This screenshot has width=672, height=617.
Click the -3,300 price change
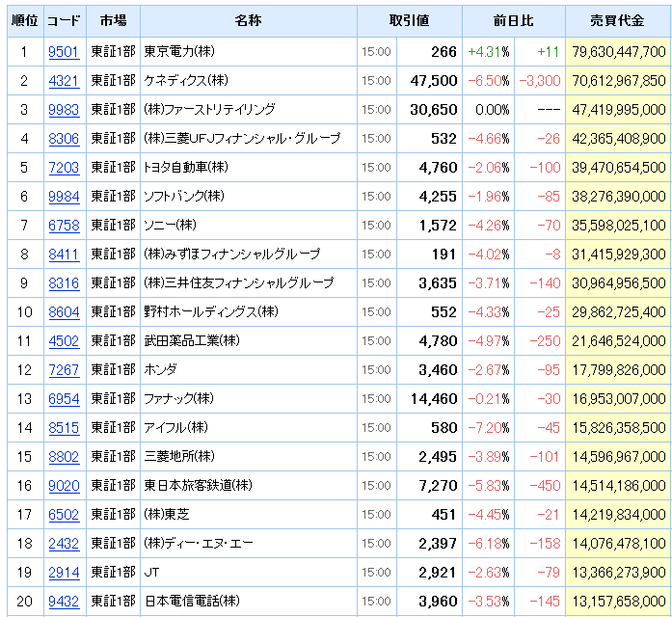tap(540, 81)
